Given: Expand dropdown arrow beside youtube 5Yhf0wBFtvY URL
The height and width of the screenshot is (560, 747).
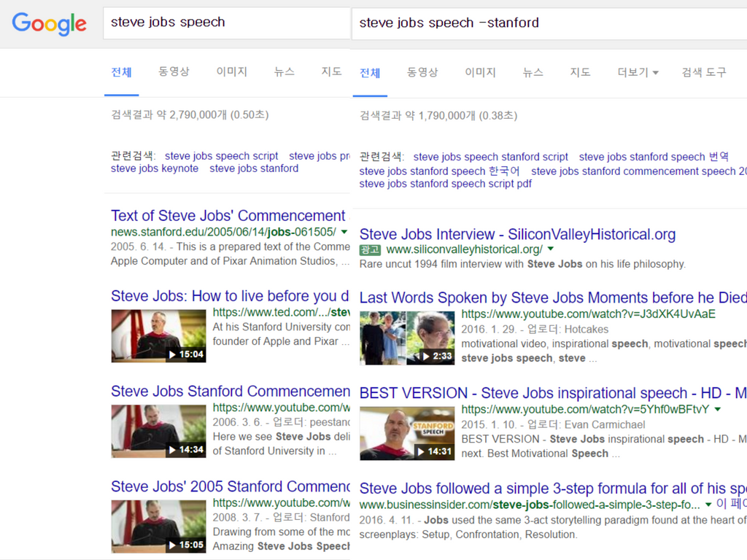Looking at the screenshot, I should pos(718,409).
